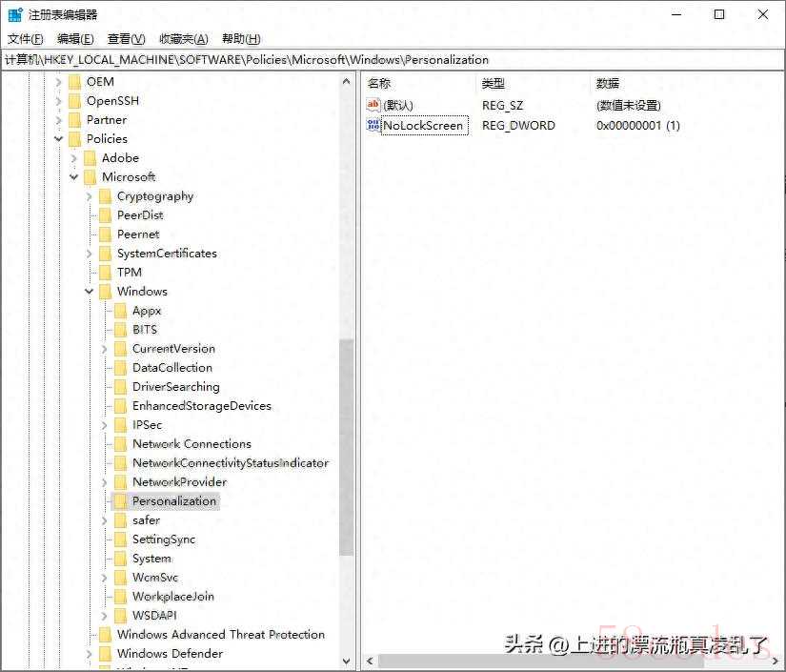Maximize the registry editor window
786x672 pixels.
[x=719, y=14]
